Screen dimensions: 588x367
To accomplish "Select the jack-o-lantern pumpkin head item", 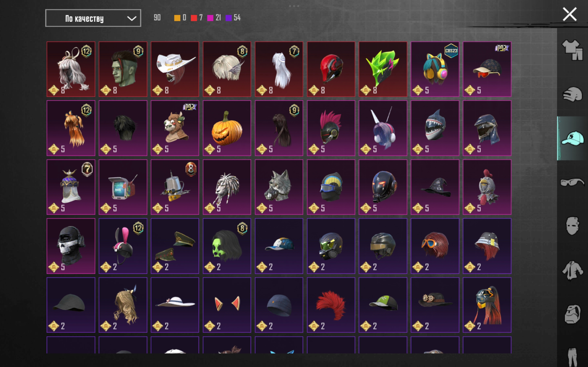I will coord(227,128).
